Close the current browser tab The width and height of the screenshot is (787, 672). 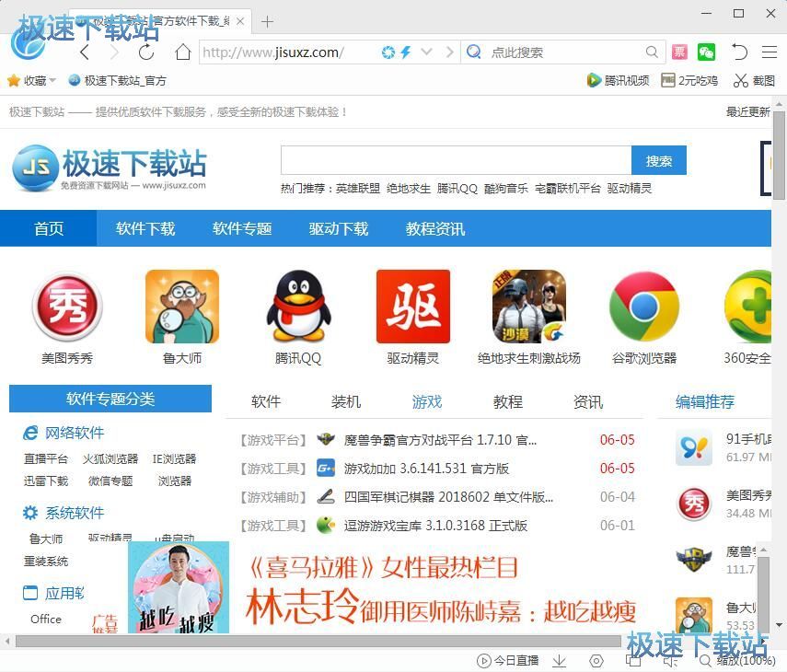(x=240, y=21)
